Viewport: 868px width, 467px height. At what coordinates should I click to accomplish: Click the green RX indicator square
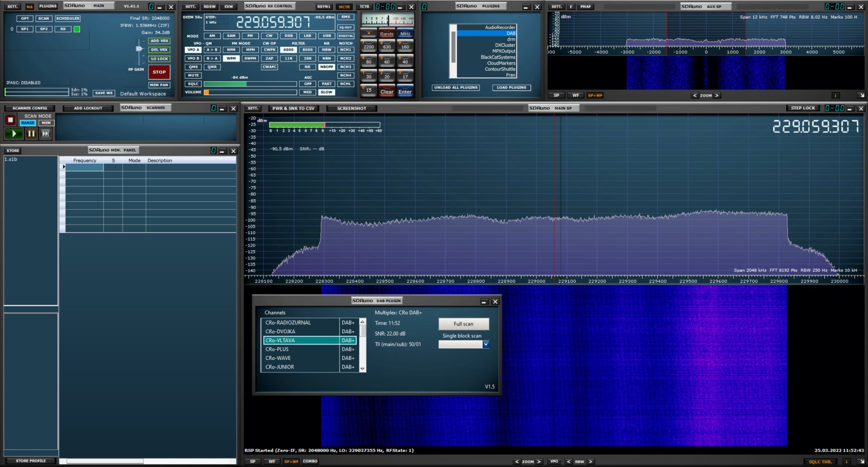coord(77,29)
